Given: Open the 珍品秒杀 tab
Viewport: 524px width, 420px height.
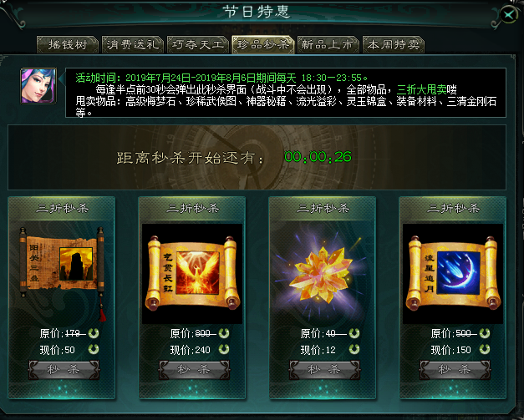Looking at the screenshot, I should pyautogui.click(x=263, y=45).
